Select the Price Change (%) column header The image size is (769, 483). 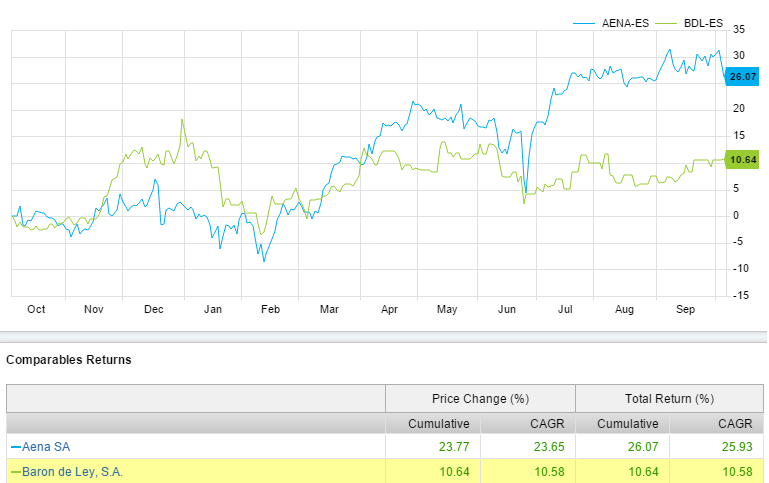pyautogui.click(x=480, y=399)
